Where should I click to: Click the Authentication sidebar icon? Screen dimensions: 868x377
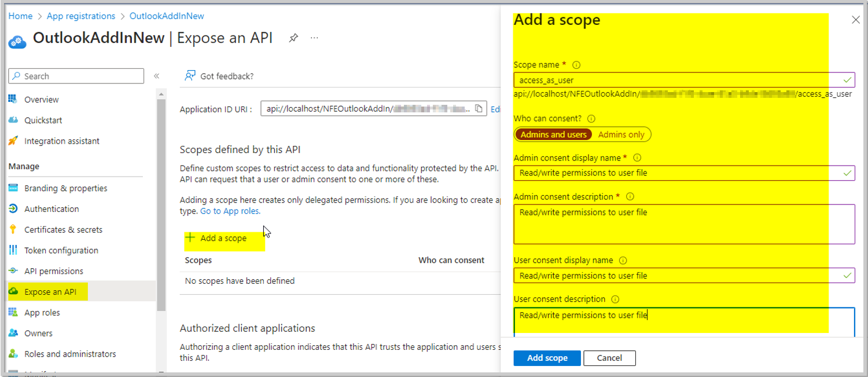[x=13, y=209]
